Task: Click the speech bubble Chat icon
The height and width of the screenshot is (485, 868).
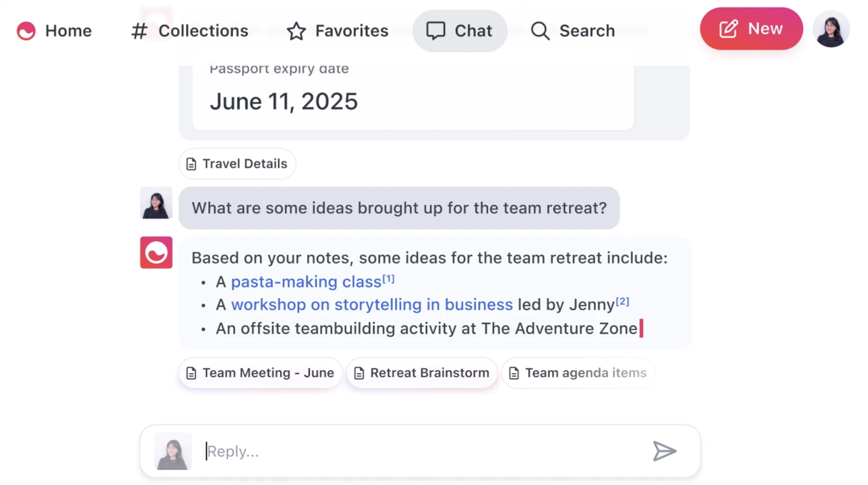Action: [x=436, y=31]
